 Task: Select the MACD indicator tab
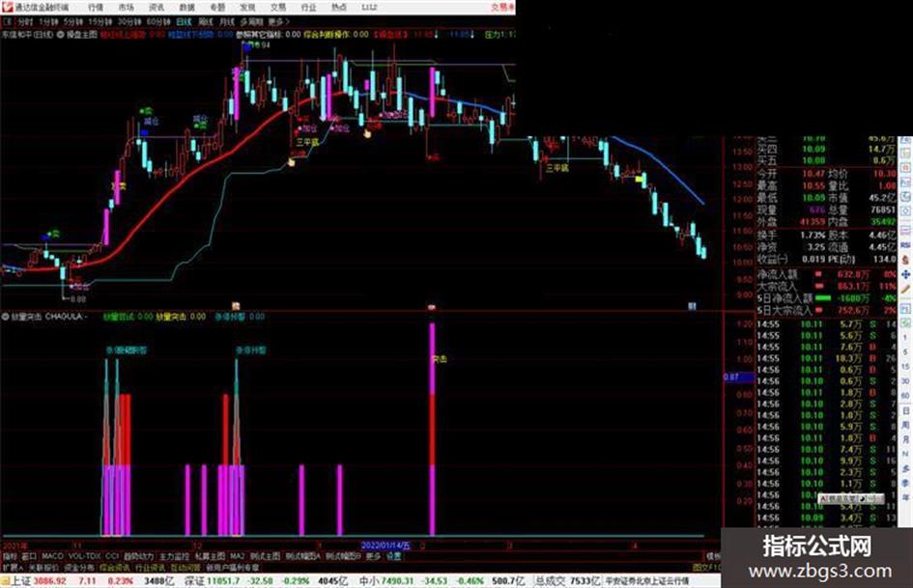pyautogui.click(x=52, y=556)
